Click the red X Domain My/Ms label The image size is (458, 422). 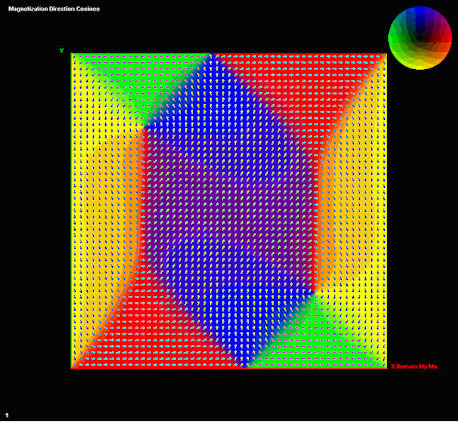point(414,366)
